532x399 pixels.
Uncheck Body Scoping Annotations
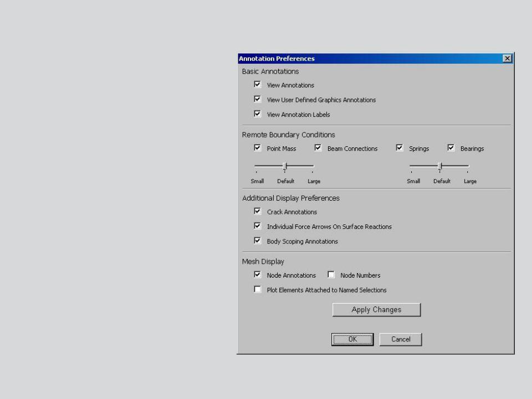point(258,241)
